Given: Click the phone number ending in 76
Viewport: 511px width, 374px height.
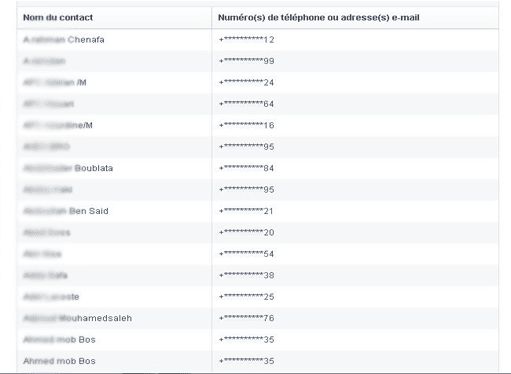Looking at the screenshot, I should [247, 318].
